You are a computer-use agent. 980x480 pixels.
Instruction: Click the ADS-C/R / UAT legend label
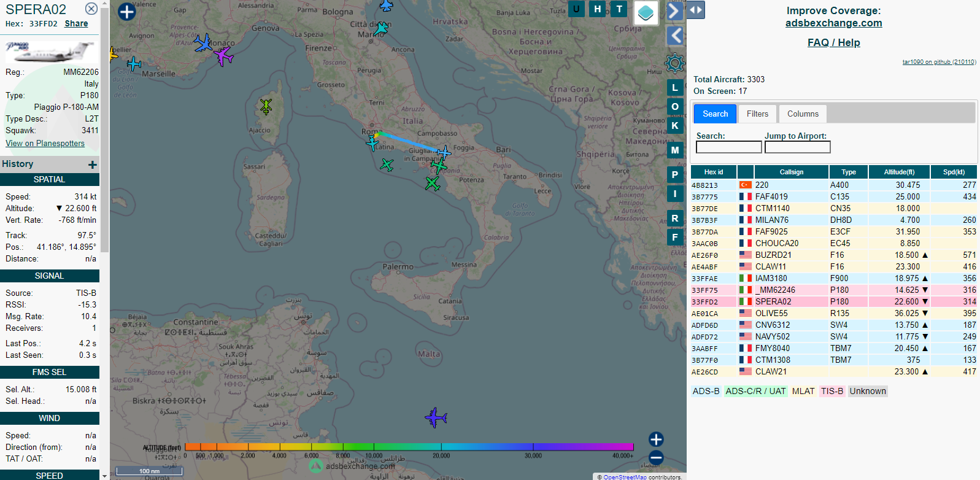coord(755,392)
